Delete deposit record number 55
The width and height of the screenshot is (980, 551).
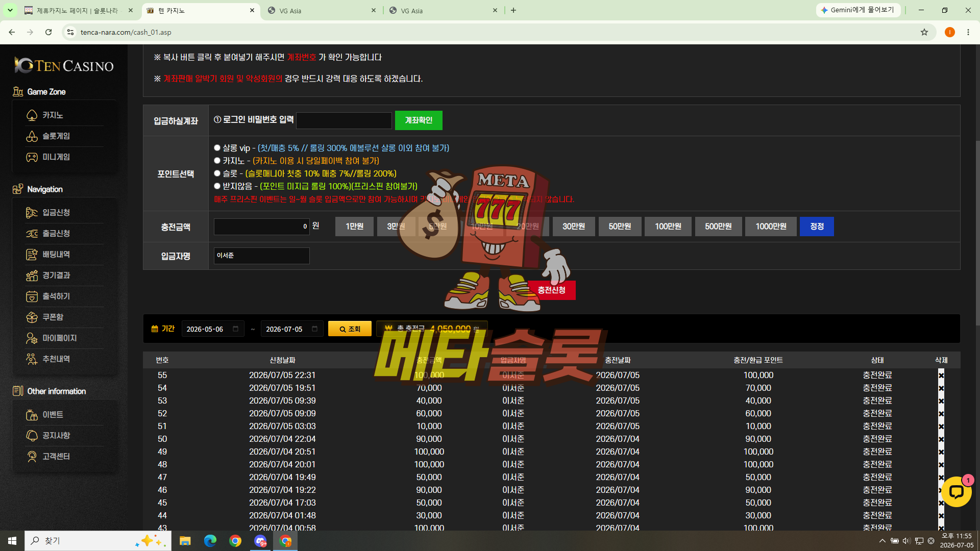(x=941, y=375)
